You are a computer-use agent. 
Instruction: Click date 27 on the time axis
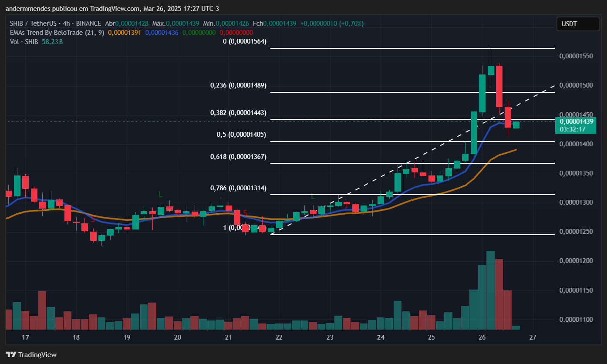tap(533, 337)
